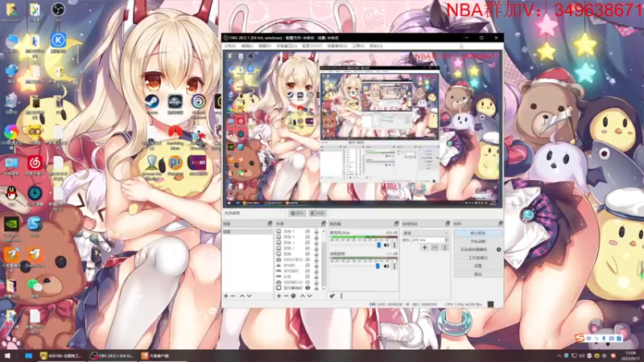Image resolution: width=644 pixels, height=362 pixels.
Task: Open Steam desktop shortcut
Action: [x=151, y=104]
